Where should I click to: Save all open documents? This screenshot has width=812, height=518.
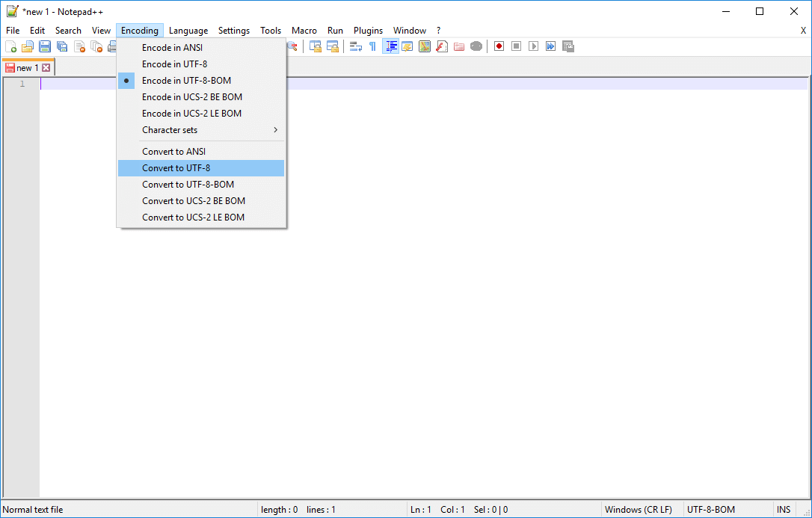coord(61,46)
